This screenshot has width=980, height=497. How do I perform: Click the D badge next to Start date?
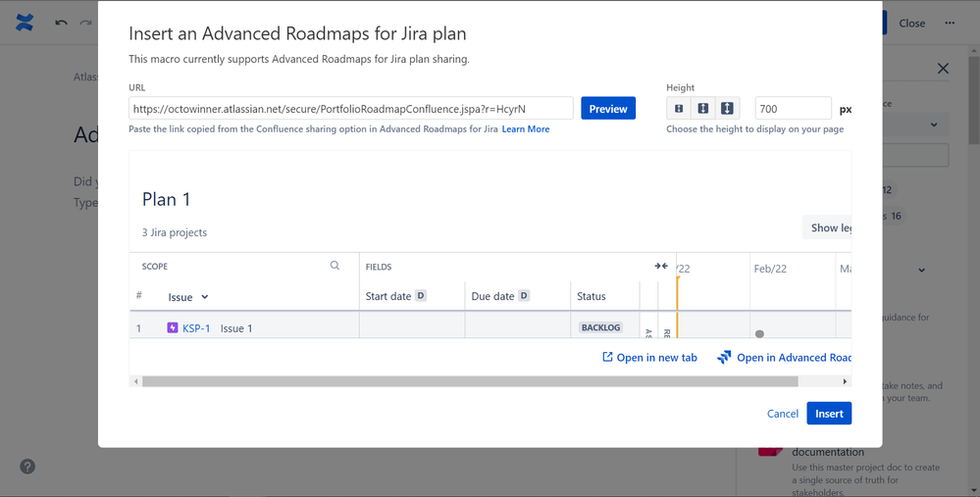point(421,296)
